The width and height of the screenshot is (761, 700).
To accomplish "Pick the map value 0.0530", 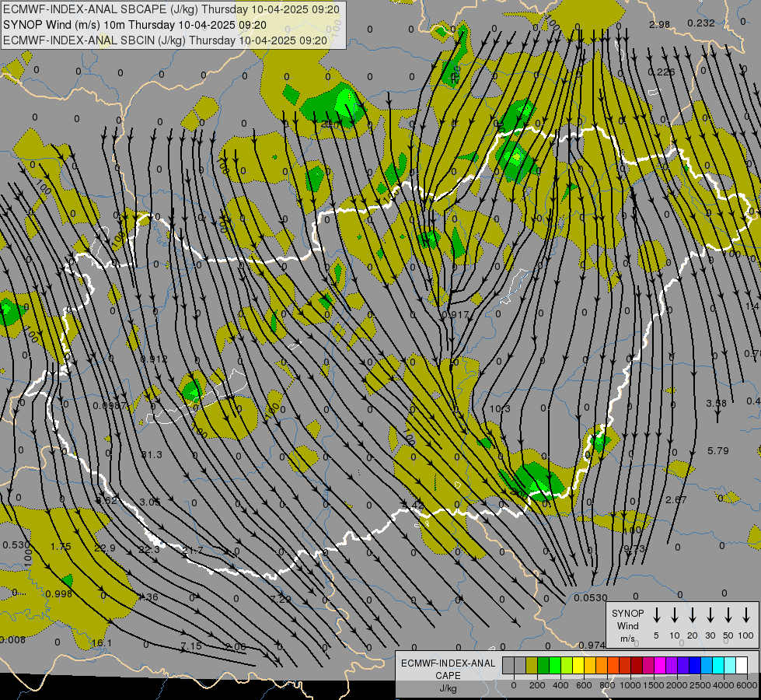I will coord(591,597).
